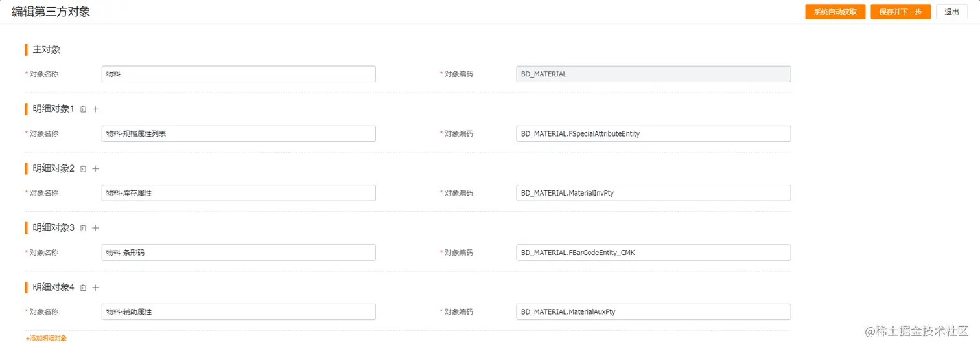Delete 明细对象4 with trash icon
This screenshot has height=349, width=980.
click(83, 287)
